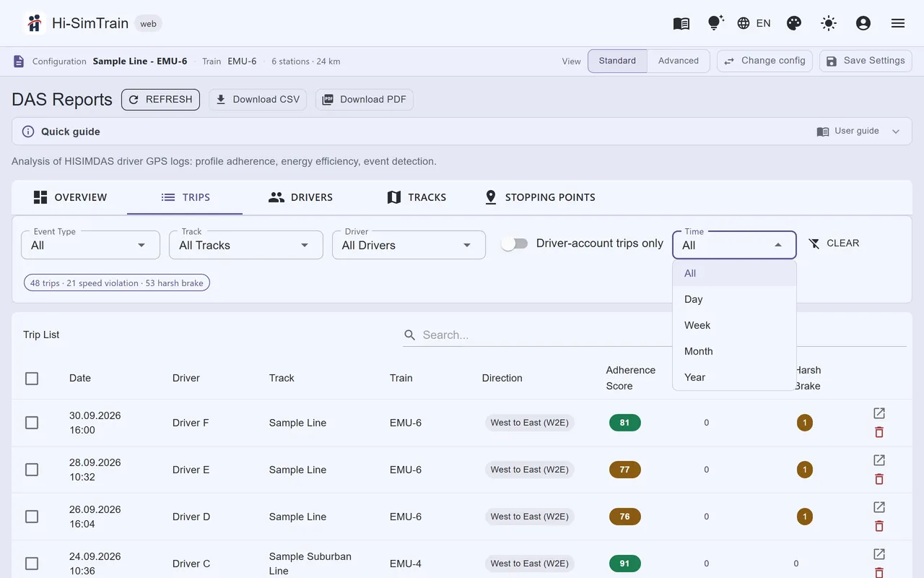Screen dimensions: 924x578
Task: Toggle light mode sun icon
Action: pyautogui.click(x=829, y=23)
